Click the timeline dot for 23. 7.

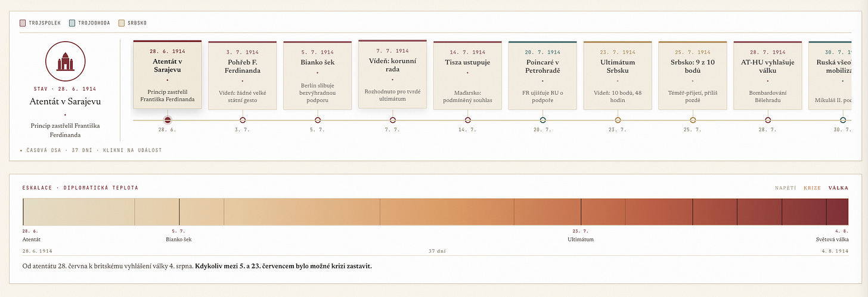tap(618, 120)
